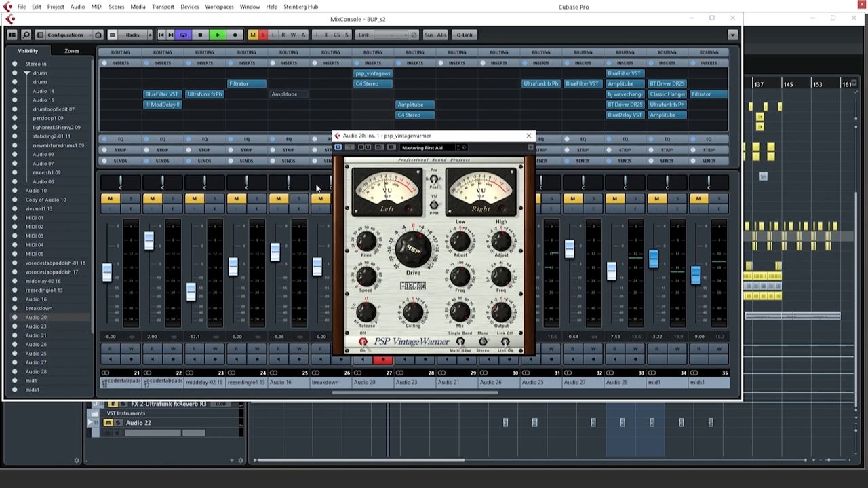Open the link group dropdown field
868x488 pixels.
point(391,35)
